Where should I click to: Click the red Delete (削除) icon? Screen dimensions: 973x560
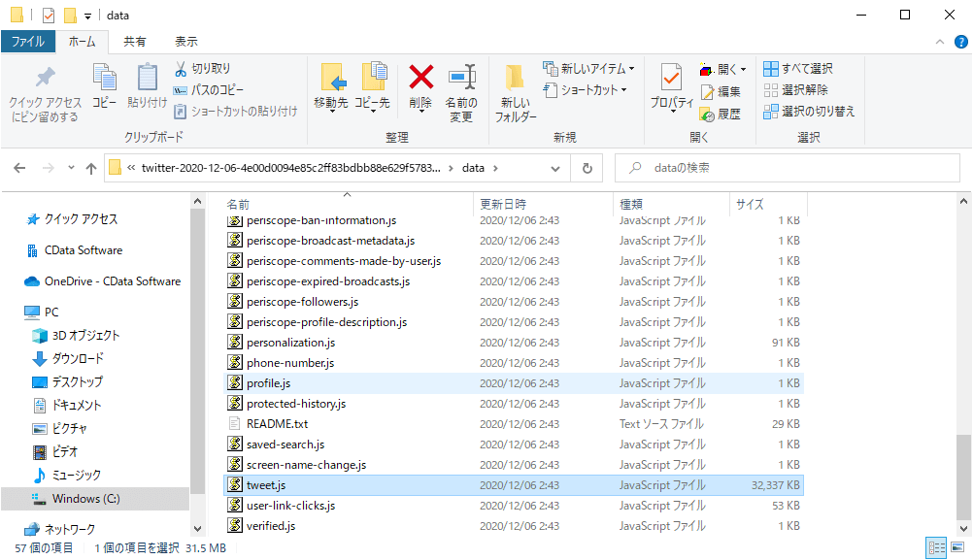coord(420,78)
